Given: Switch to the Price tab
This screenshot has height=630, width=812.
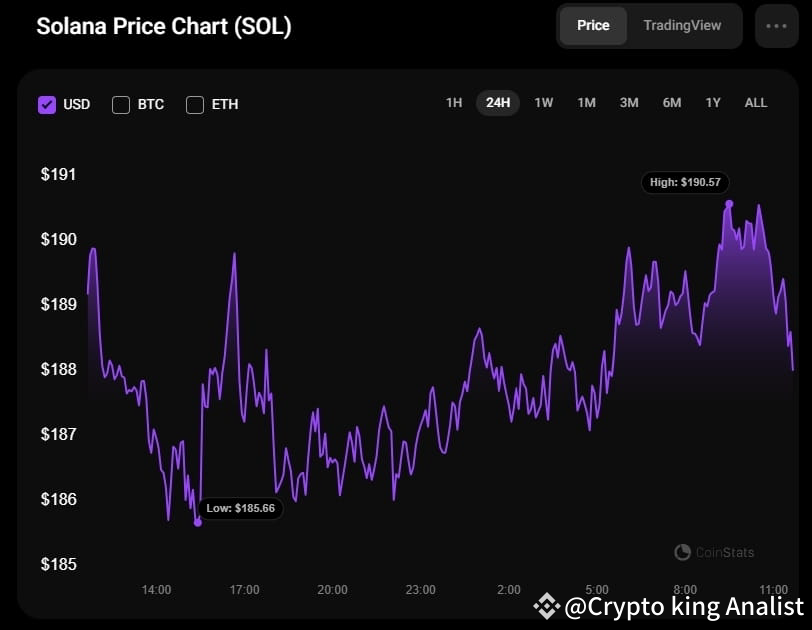Looking at the screenshot, I should point(593,25).
